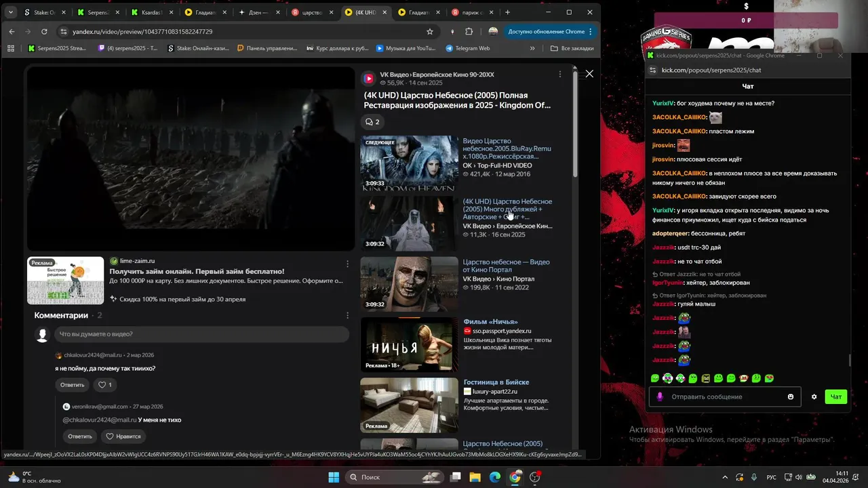Switch to the Serpens Kick browser tab
This screenshot has width=868, height=488.
99,12
